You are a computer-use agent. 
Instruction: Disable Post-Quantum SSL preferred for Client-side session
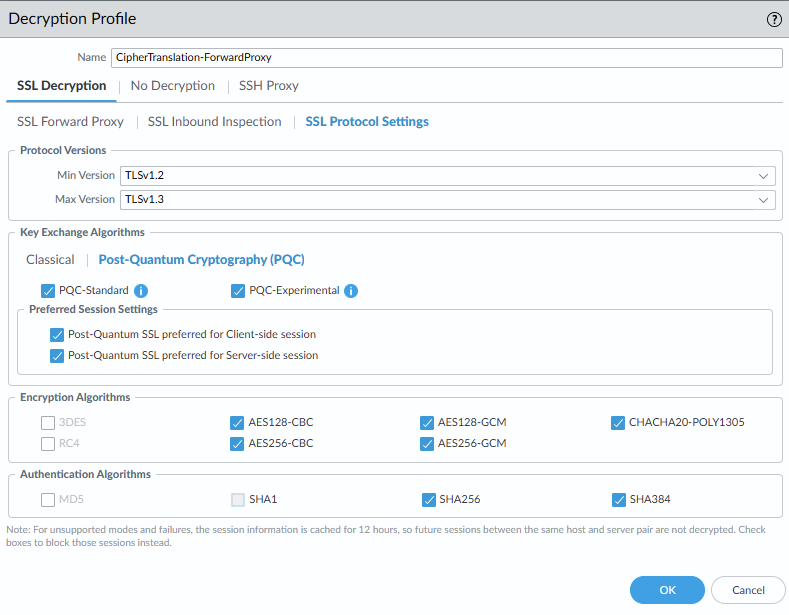56,334
